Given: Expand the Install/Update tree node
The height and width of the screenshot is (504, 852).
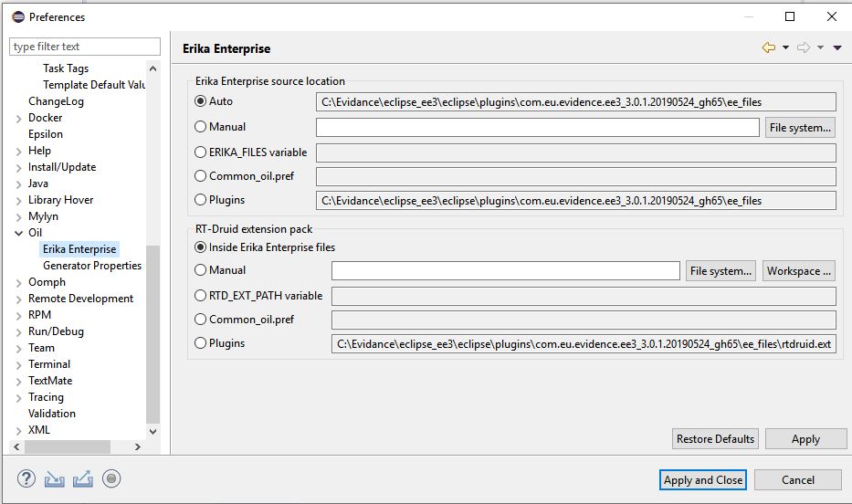Looking at the screenshot, I should [18, 168].
